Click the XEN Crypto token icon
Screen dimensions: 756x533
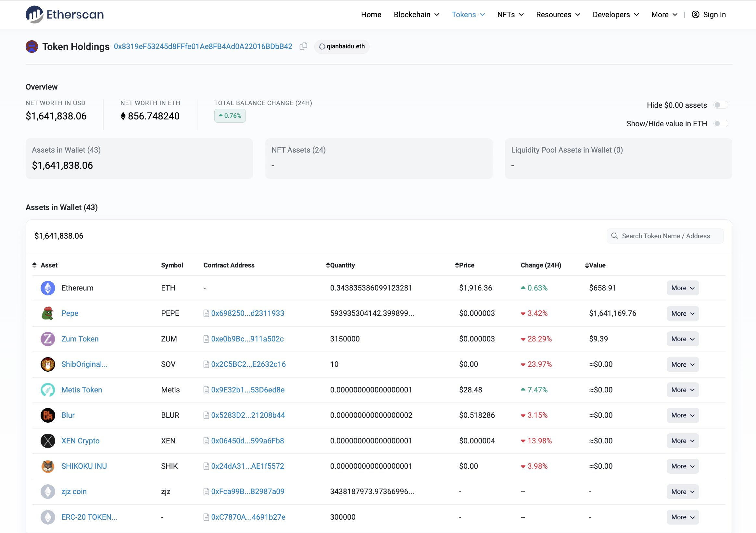pyautogui.click(x=48, y=441)
